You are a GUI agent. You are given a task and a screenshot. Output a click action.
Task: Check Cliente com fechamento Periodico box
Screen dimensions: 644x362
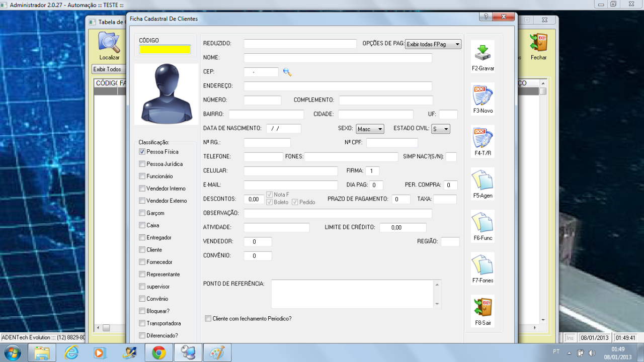208,319
